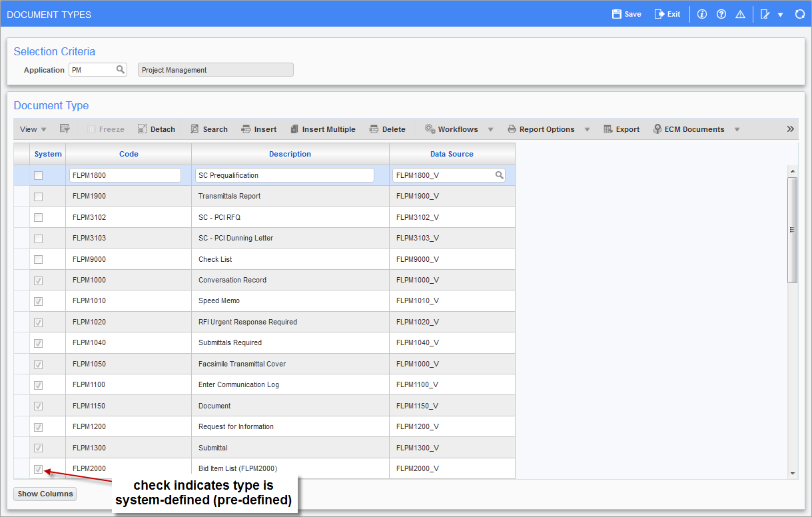This screenshot has width=812, height=517.
Task: Open the Application lookup magnifier
Action: tap(121, 69)
